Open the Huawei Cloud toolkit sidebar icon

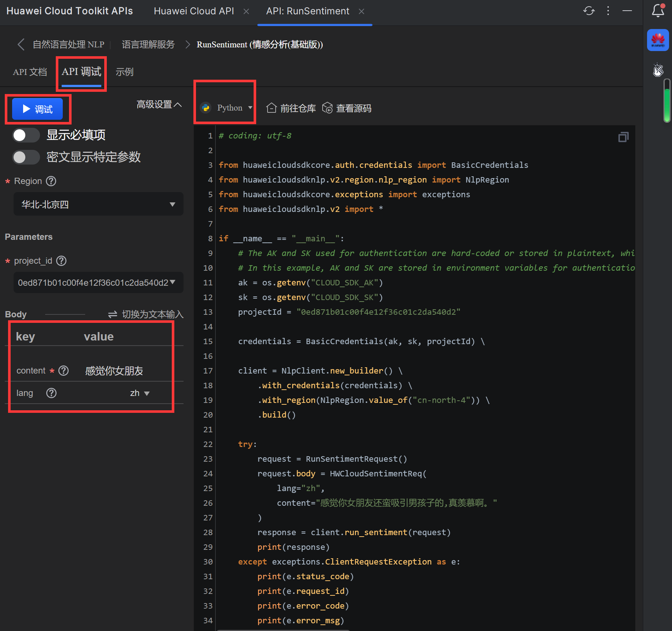[658, 40]
